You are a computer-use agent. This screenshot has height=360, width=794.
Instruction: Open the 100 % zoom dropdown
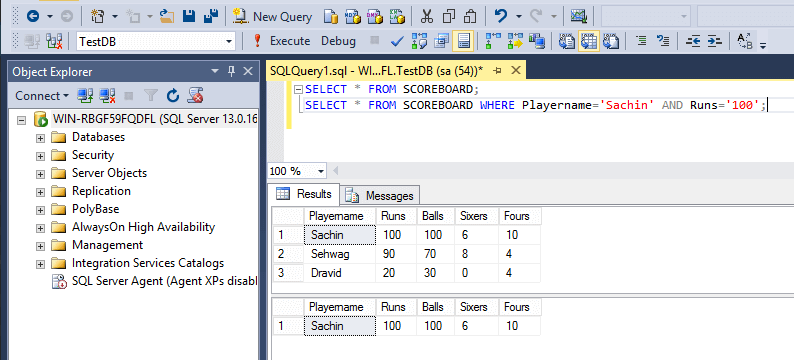[x=321, y=171]
